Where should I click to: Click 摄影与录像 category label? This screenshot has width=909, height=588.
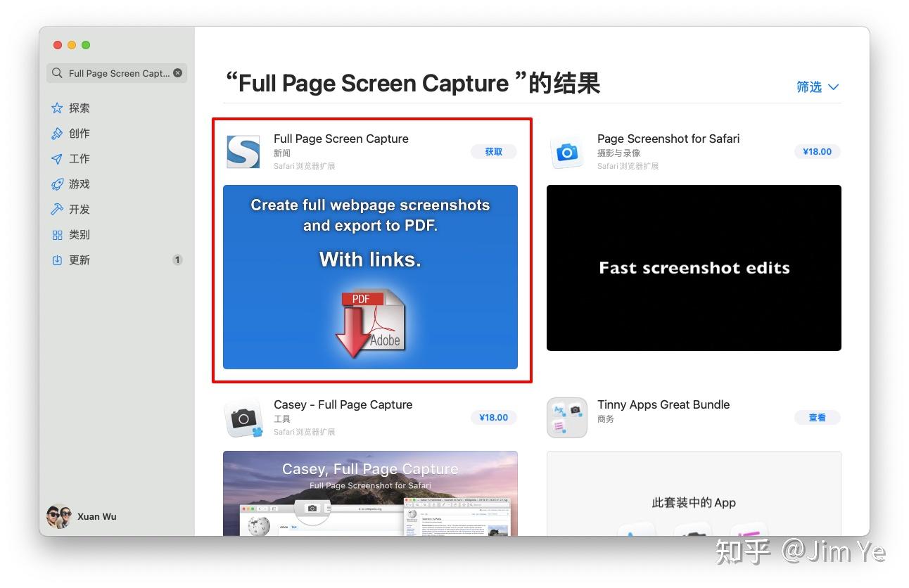619,153
